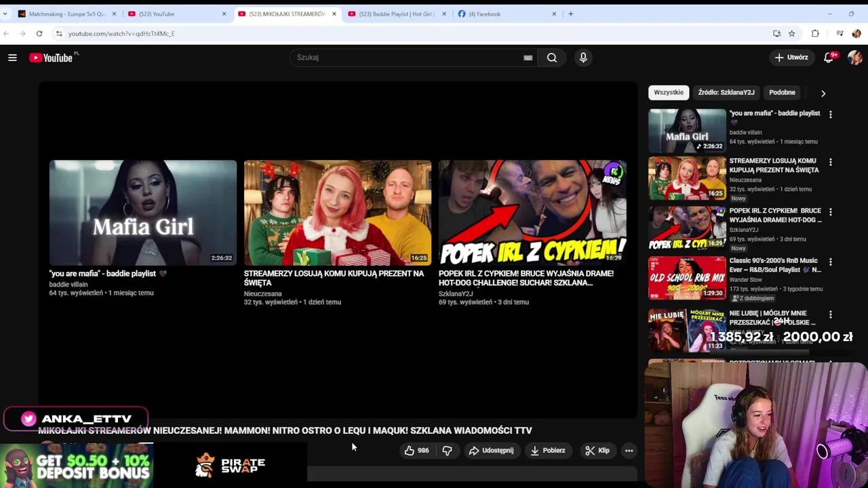Image resolution: width=868 pixels, height=488 pixels.
Task: Open the Chrome profile avatar
Action: [x=856, y=33]
